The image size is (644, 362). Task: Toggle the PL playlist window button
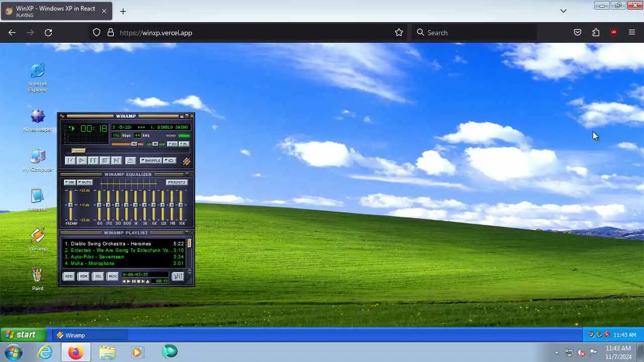click(x=184, y=144)
